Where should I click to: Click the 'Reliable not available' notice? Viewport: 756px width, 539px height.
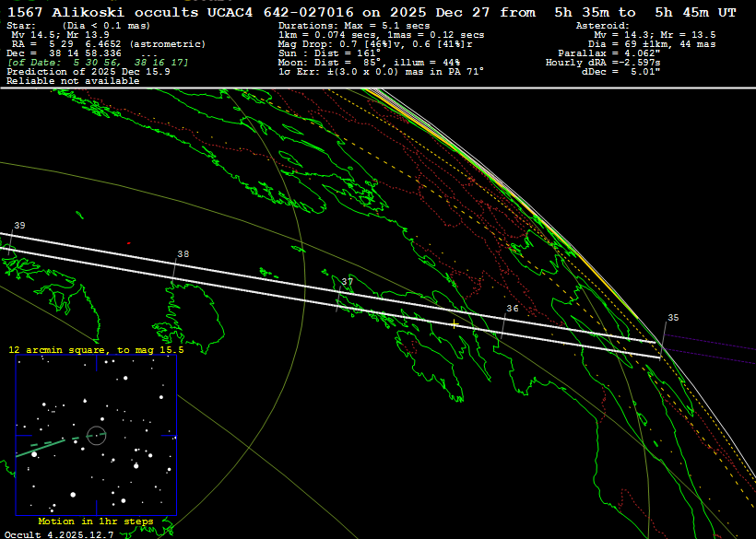tap(73, 81)
